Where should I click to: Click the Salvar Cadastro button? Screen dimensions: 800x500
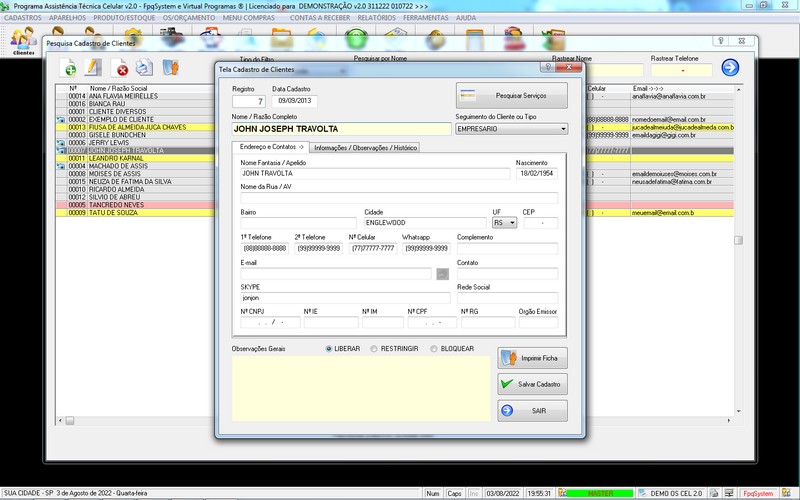pyautogui.click(x=531, y=384)
